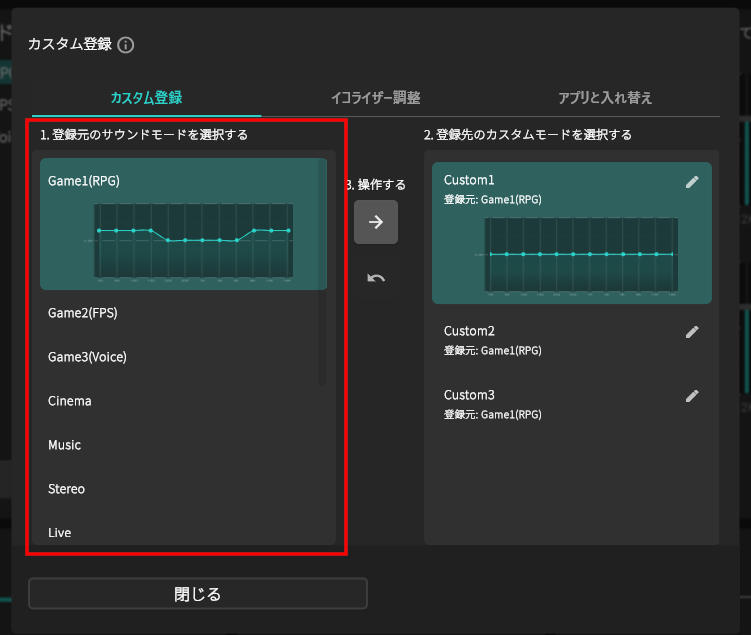Click the sound mode list scrollbar
The image size is (751, 635).
(x=322, y=270)
